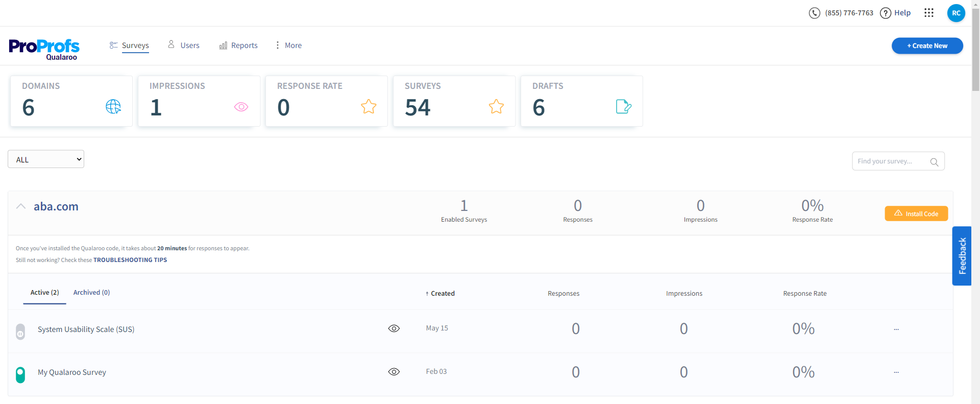
Task: Open the apps grid icon
Action: point(928,13)
